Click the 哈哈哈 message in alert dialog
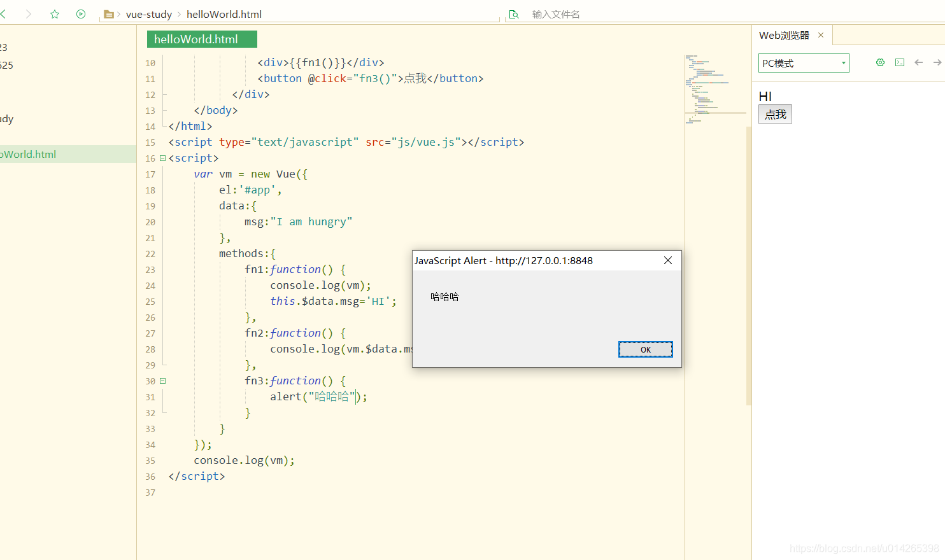945x560 pixels. coord(444,297)
